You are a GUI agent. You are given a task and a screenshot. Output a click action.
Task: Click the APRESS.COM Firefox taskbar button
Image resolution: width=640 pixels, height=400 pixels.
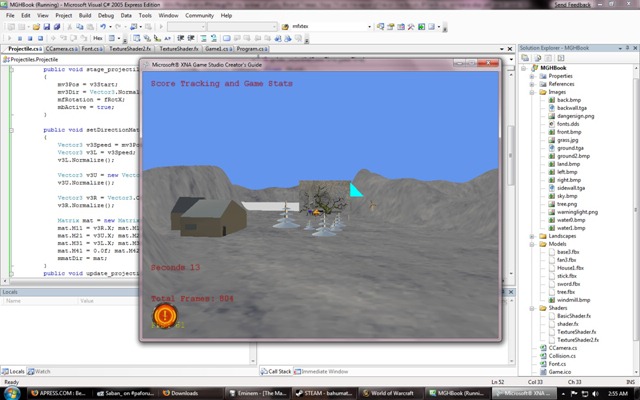(x=59, y=393)
